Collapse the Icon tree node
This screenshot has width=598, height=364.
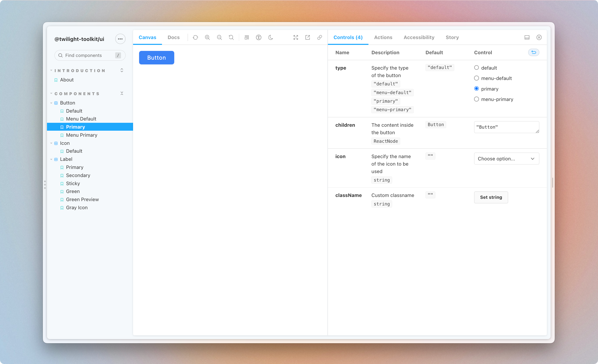51,143
